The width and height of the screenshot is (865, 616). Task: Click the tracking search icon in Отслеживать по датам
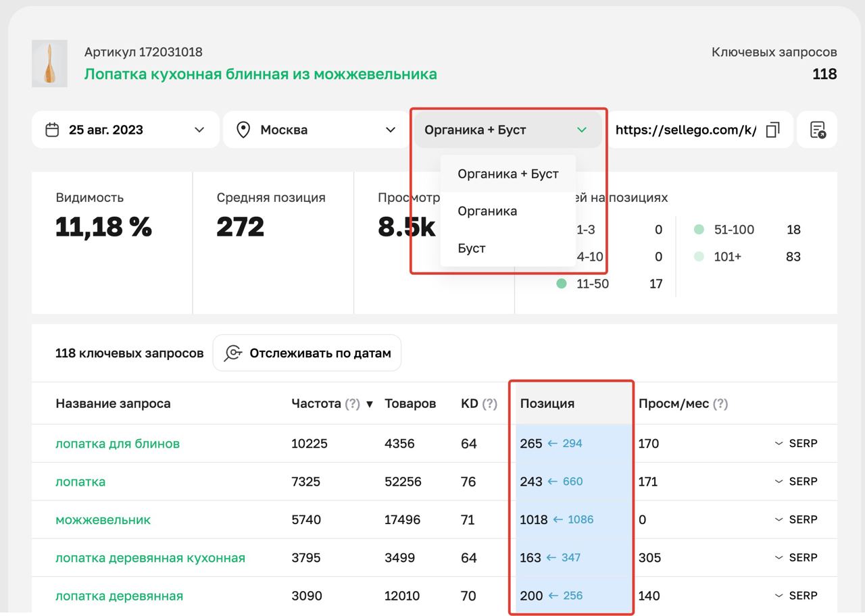pyautogui.click(x=232, y=353)
